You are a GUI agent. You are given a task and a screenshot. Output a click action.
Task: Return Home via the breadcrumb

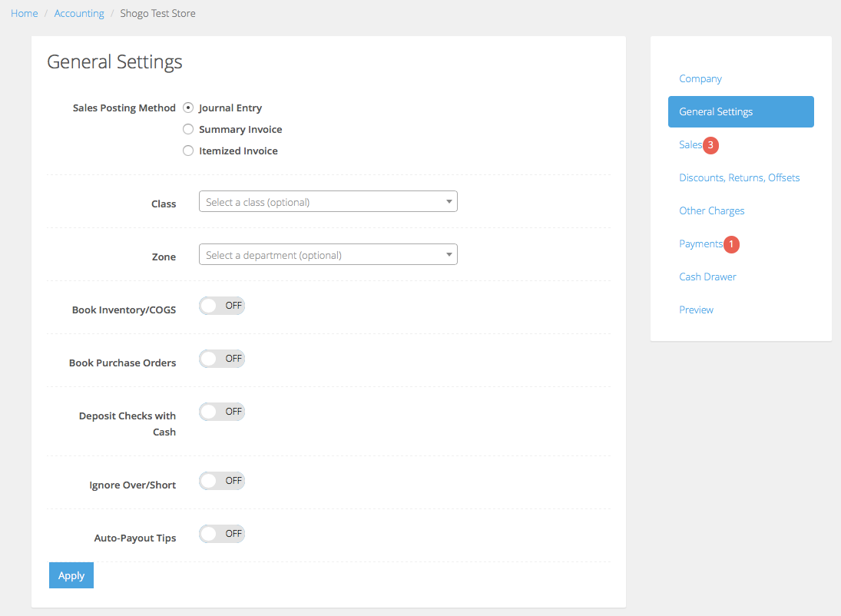coord(24,13)
